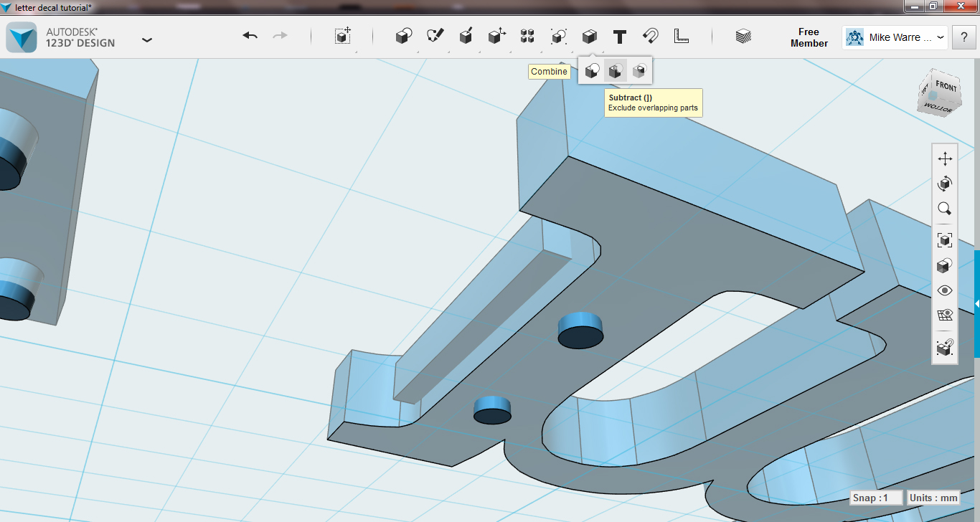Toggle snapping in navigation bar
Image resolution: width=980 pixels, height=522 pixels.
[x=945, y=347]
